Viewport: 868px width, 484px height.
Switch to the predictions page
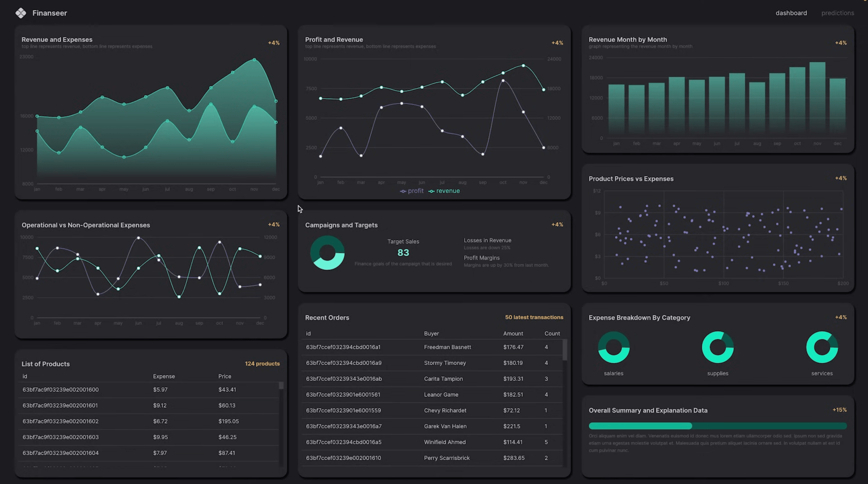pyautogui.click(x=838, y=13)
